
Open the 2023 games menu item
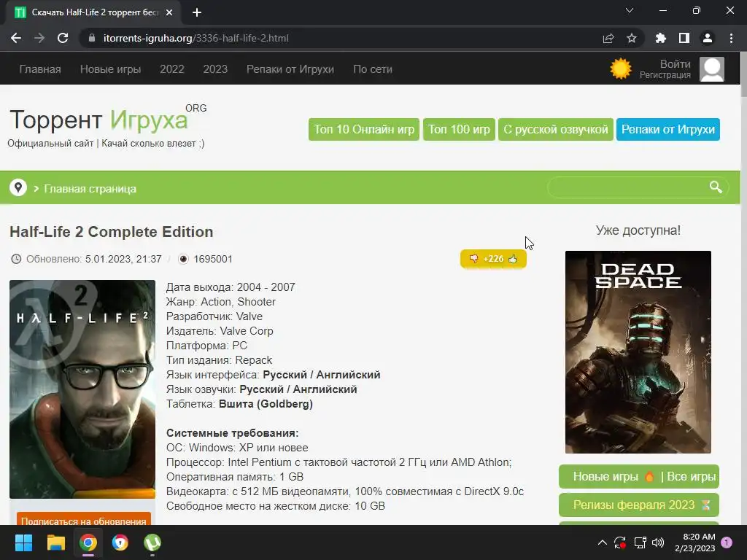pyautogui.click(x=215, y=69)
